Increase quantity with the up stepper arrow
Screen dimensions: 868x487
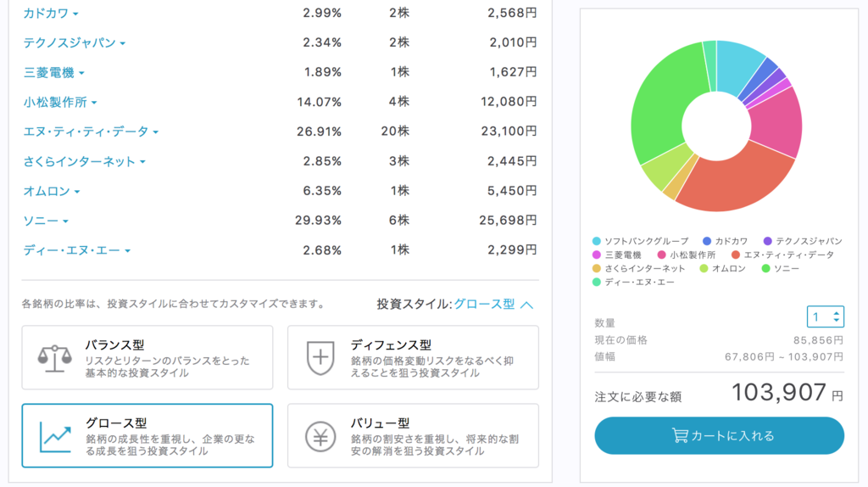pos(836,313)
